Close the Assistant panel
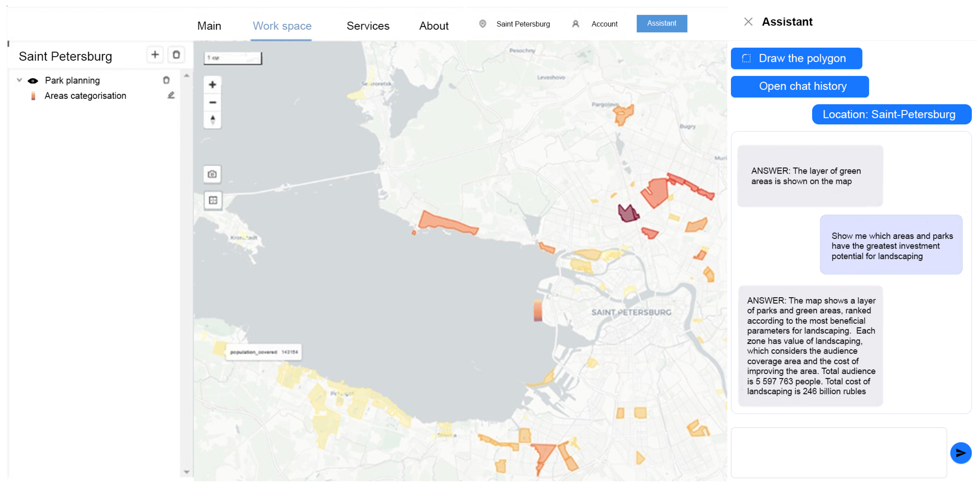The height and width of the screenshot is (489, 980). click(x=748, y=22)
